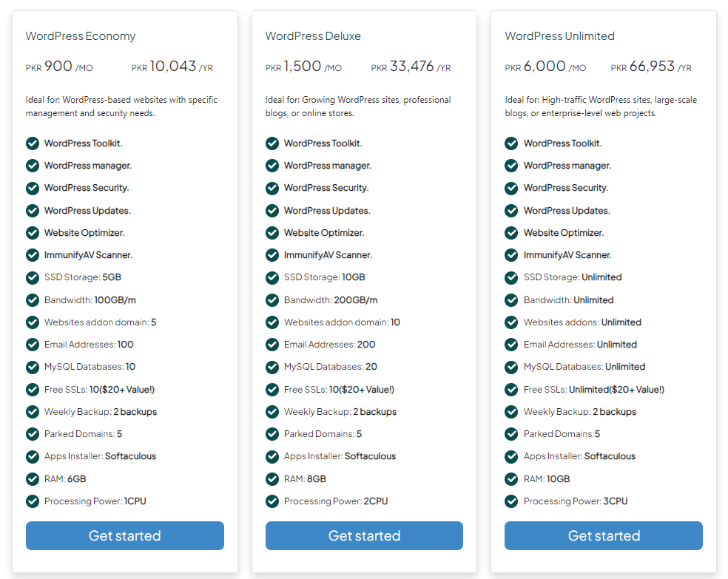This screenshot has width=728, height=579.
Task: Select the PKR 66,953 /YR yearly price
Action: tap(650, 67)
